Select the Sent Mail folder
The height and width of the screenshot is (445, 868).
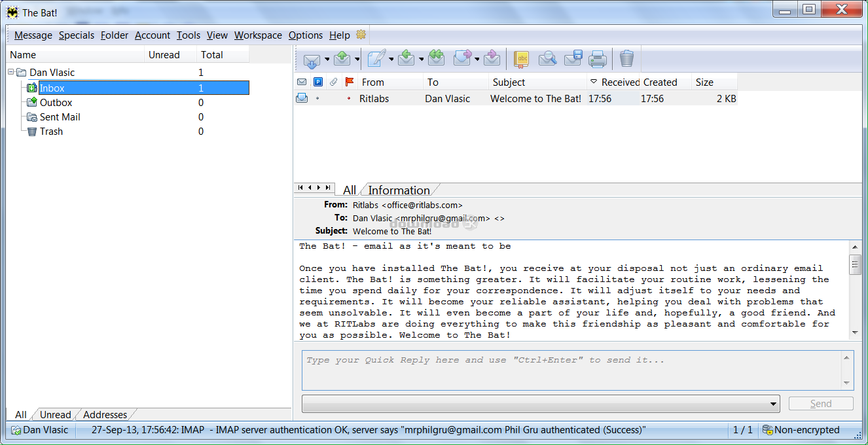click(60, 117)
